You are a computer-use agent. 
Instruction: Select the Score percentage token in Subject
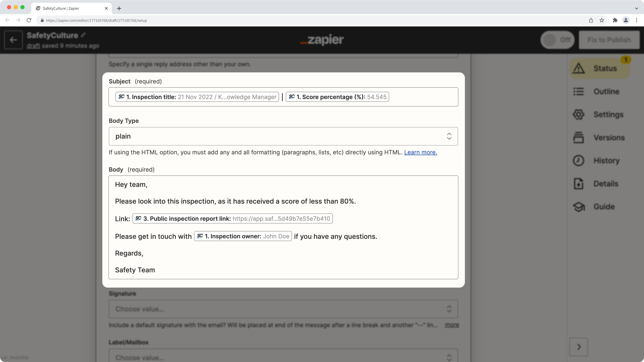(337, 97)
